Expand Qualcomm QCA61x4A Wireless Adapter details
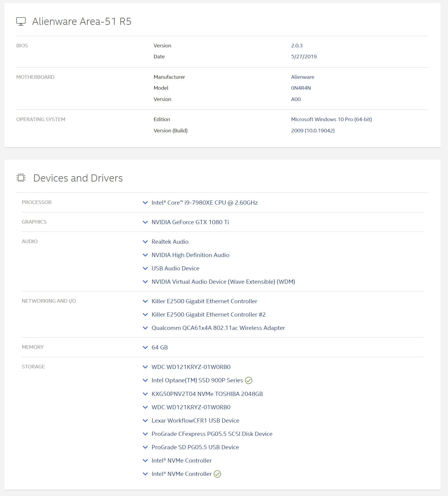 pos(145,328)
